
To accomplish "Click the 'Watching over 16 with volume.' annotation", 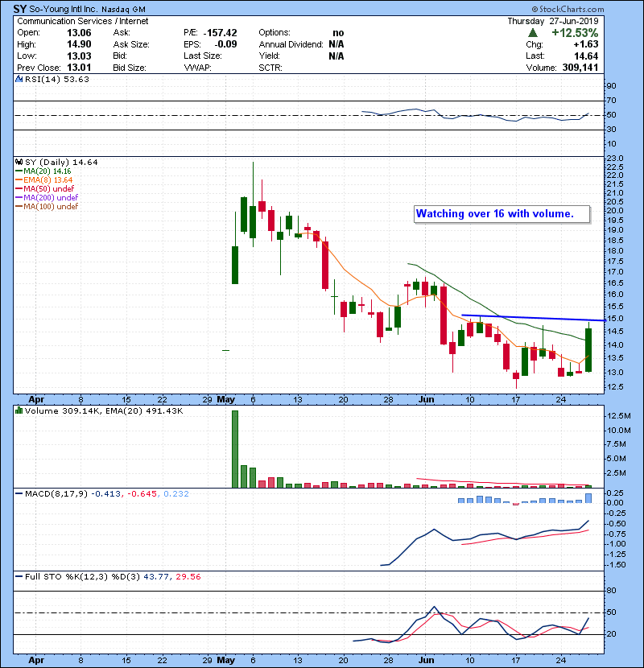I will (502, 214).
